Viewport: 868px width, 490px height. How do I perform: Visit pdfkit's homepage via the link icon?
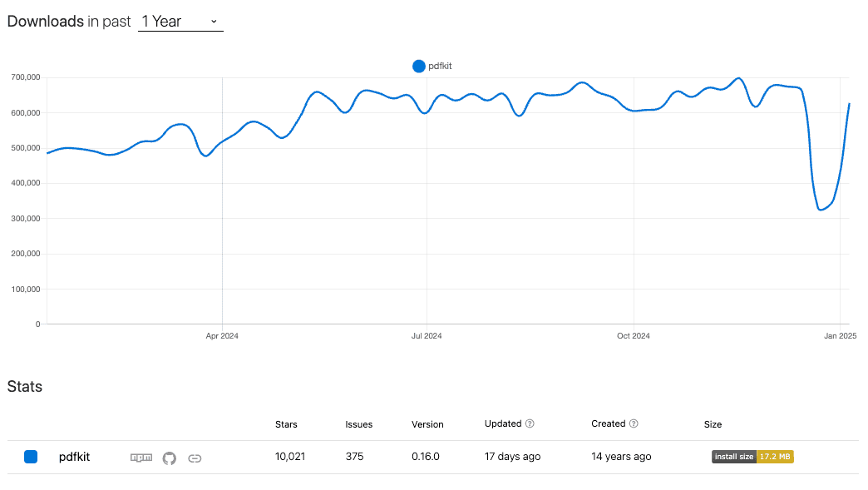[x=195, y=458]
